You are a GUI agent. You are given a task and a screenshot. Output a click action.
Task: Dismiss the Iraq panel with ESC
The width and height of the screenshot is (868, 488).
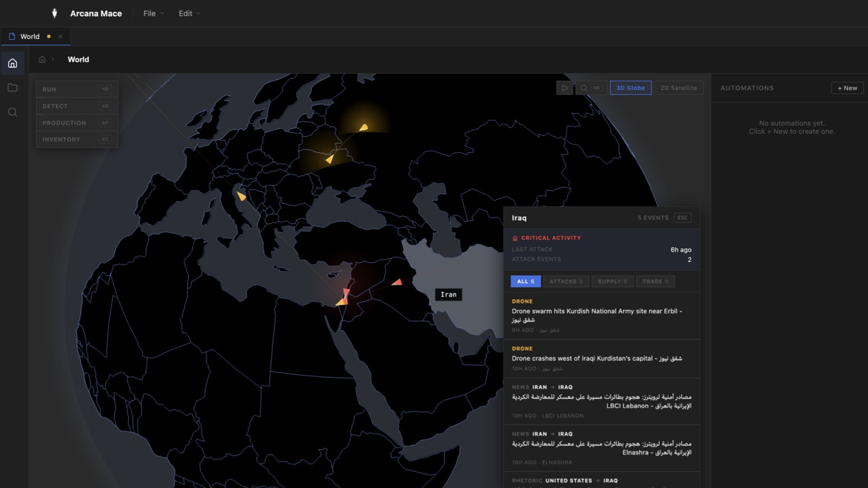[682, 217]
